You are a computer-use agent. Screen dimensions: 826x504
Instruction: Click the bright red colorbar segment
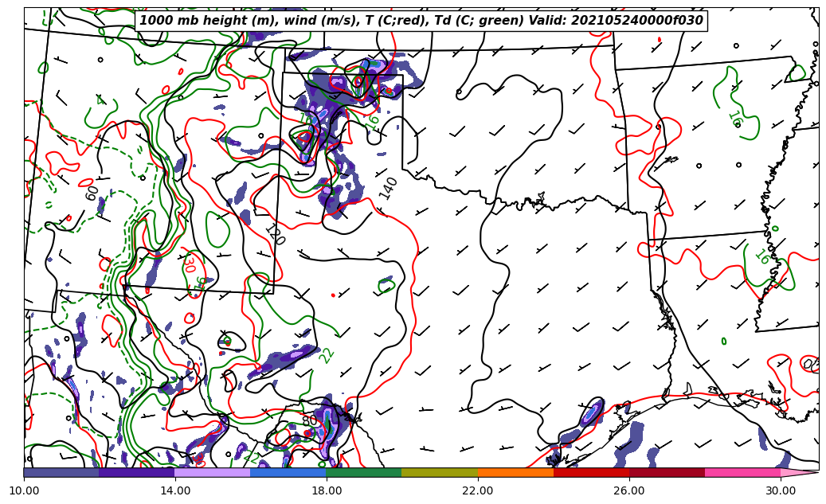[x=591, y=472]
